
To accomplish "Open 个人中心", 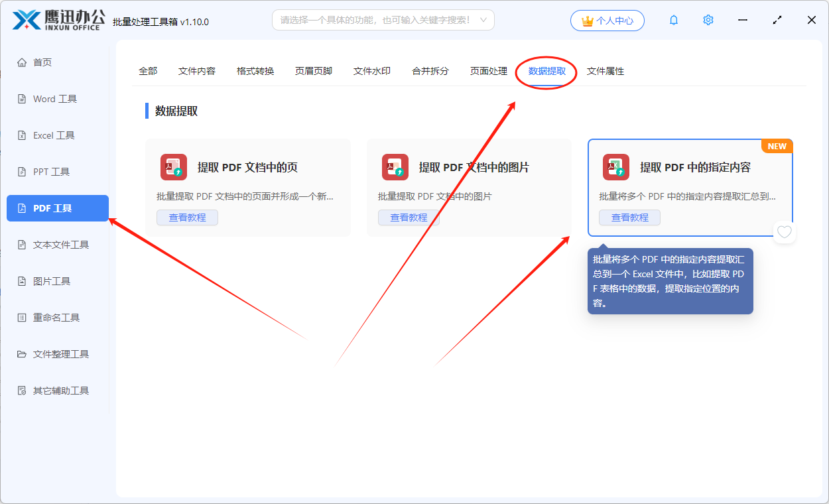I will click(x=607, y=20).
